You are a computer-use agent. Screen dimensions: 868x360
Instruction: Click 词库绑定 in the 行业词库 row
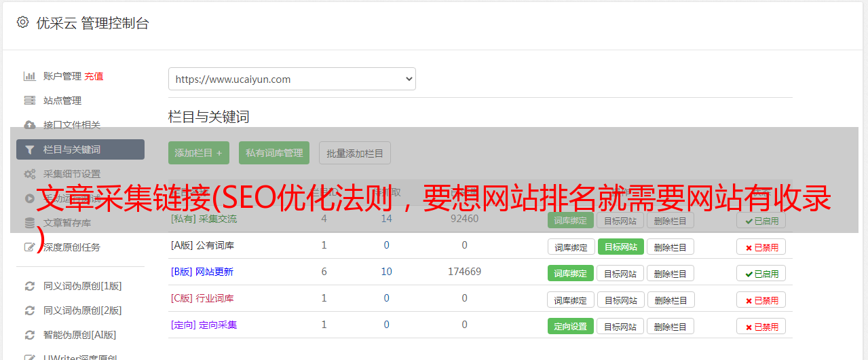coord(571,300)
